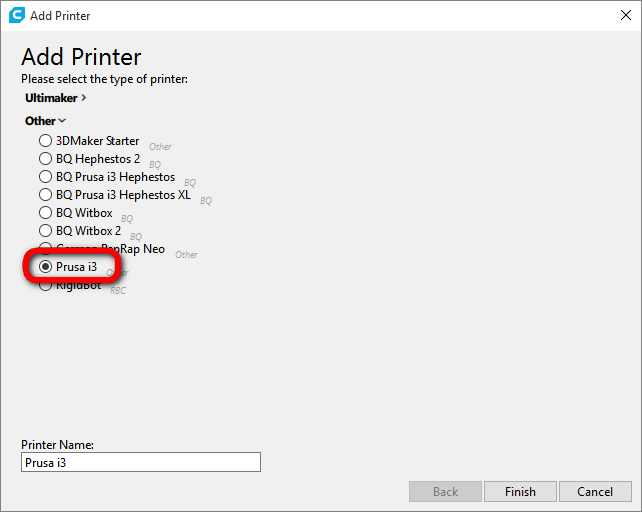Click the Add Printer heading text
Viewport: 642px width, 512px height.
click(81, 57)
